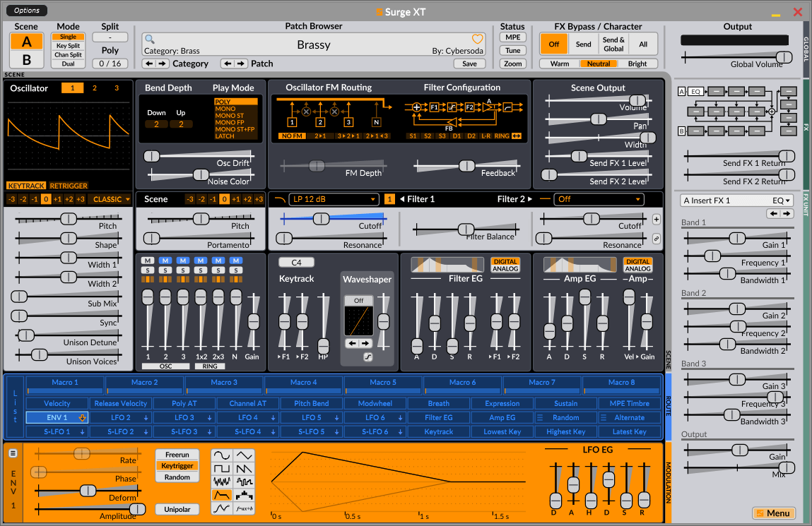Click the filter link chain icon
Viewport: 812px width, 526px height.
656,239
